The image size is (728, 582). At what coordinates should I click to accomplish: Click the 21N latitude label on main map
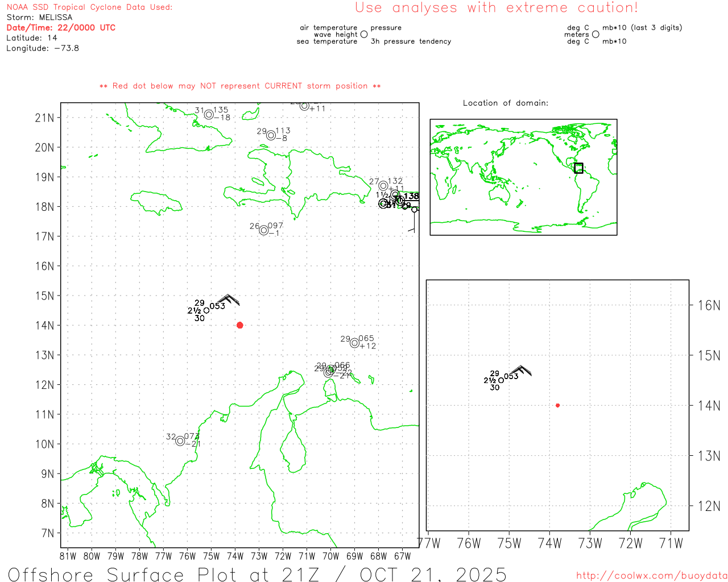[x=44, y=118]
